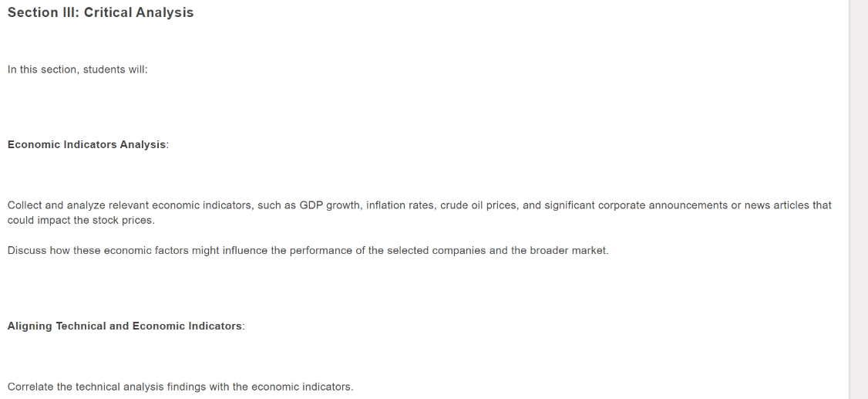
Task: Click the sentence starting 'Discuss how these economic factors'
Action: click(x=308, y=251)
